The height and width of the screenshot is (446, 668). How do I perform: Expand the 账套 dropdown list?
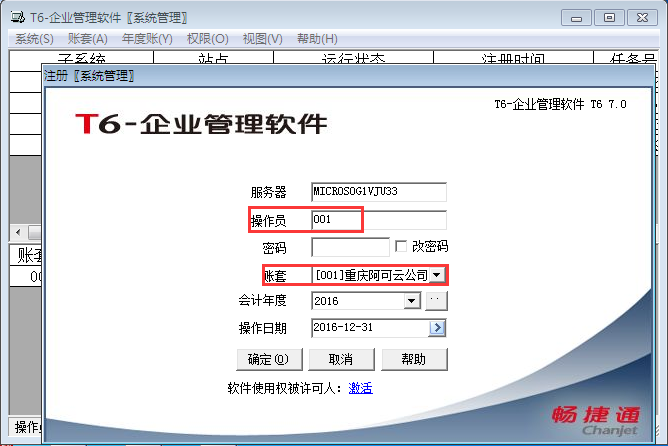pyautogui.click(x=436, y=274)
